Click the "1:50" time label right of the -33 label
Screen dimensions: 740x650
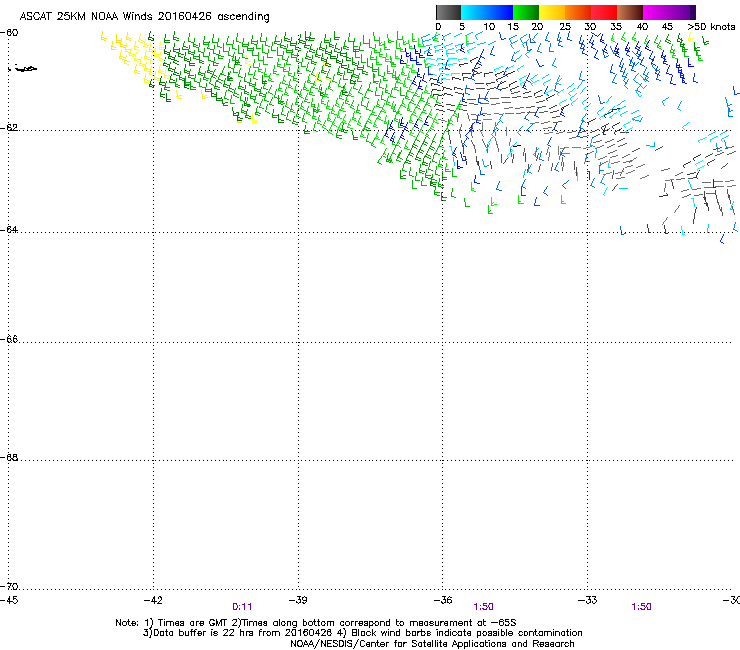641,607
